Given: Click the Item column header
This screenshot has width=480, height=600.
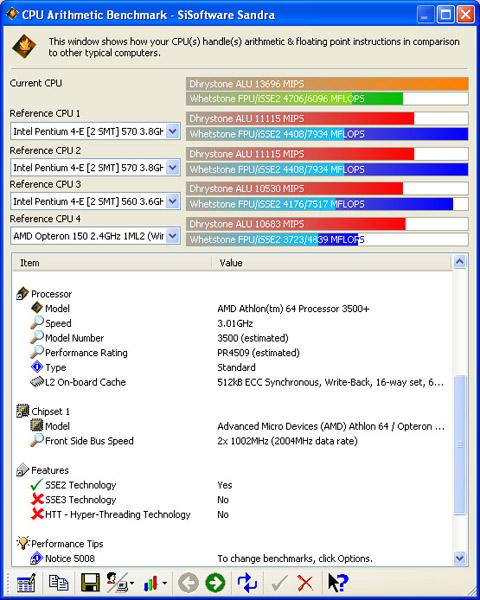Looking at the screenshot, I should point(112,263).
